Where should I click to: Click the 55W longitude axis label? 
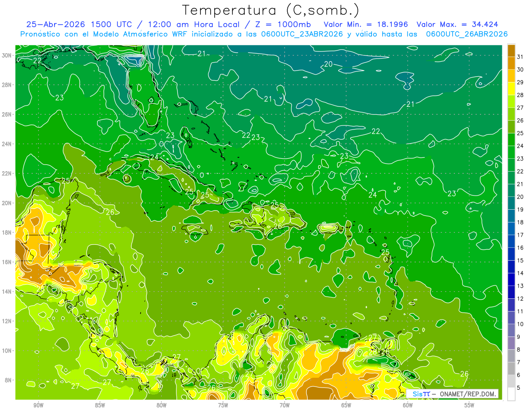pos(469,405)
